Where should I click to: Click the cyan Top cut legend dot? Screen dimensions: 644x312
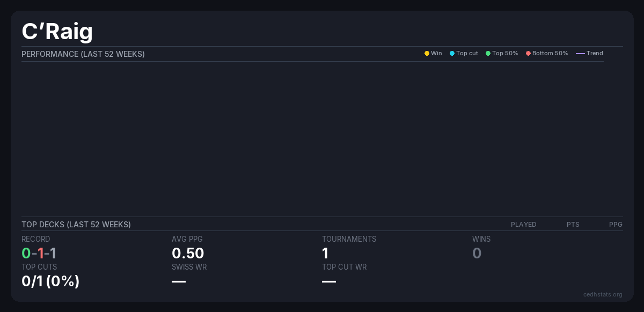pos(452,54)
